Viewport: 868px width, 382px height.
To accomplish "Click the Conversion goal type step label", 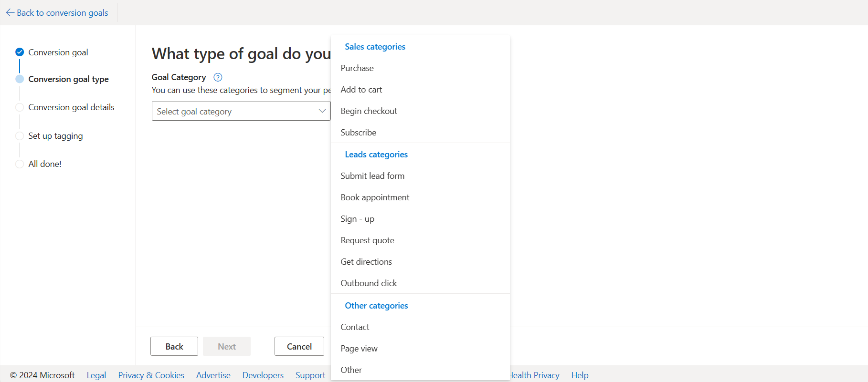I will pyautogui.click(x=69, y=79).
